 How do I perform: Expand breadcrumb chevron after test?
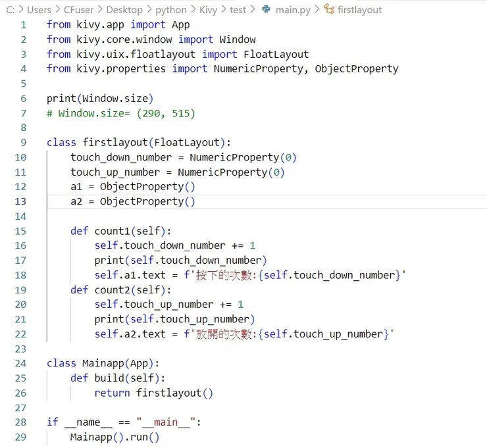(x=252, y=9)
